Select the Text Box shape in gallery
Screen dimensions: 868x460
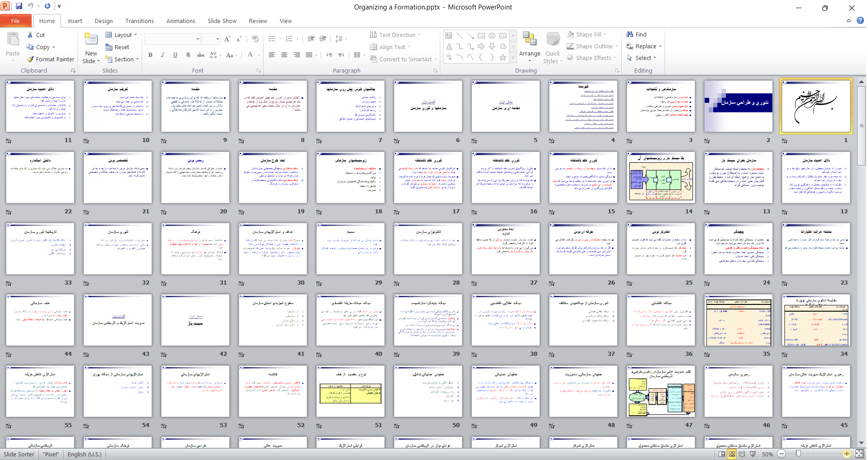(x=449, y=36)
